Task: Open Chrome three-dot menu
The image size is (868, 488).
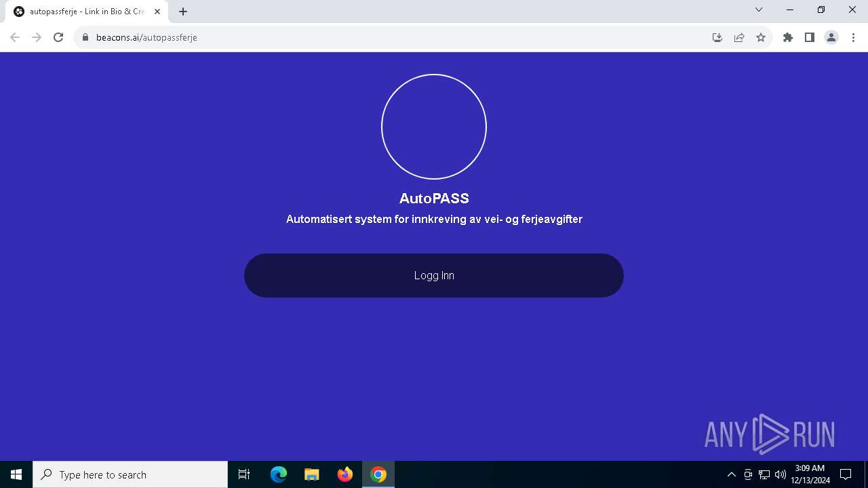Action: click(853, 37)
